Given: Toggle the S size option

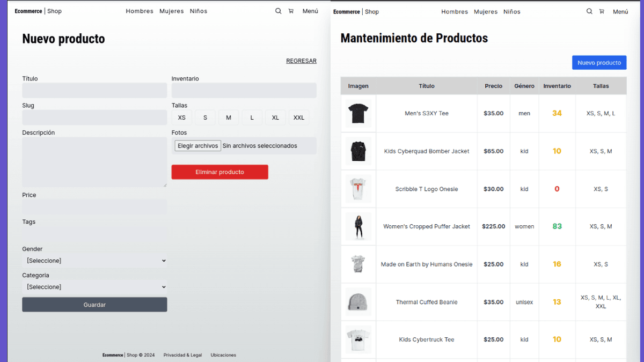Looking at the screenshot, I should (x=205, y=117).
